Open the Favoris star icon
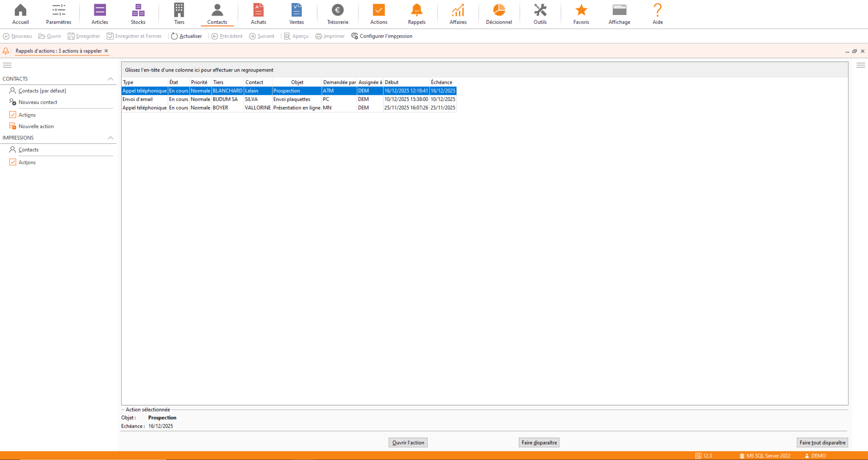The image size is (868, 460). (x=581, y=10)
